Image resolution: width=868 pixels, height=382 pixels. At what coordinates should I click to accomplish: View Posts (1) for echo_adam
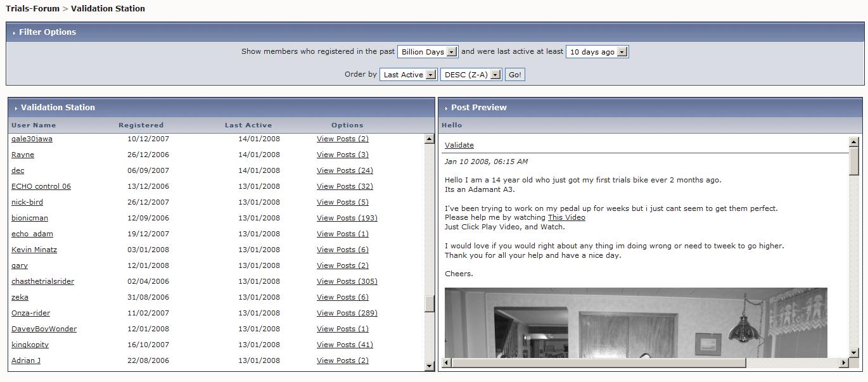click(x=343, y=234)
